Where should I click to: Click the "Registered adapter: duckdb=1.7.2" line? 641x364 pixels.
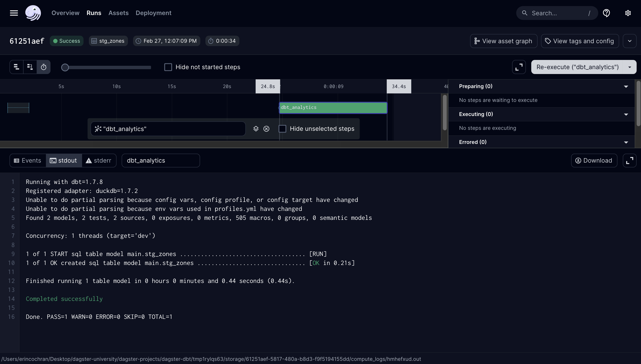pos(82,191)
